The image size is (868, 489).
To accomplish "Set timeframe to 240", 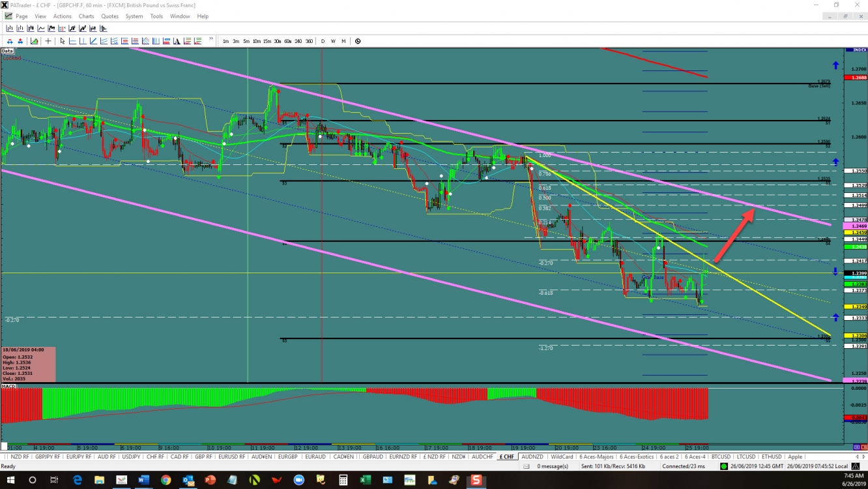I will (298, 41).
